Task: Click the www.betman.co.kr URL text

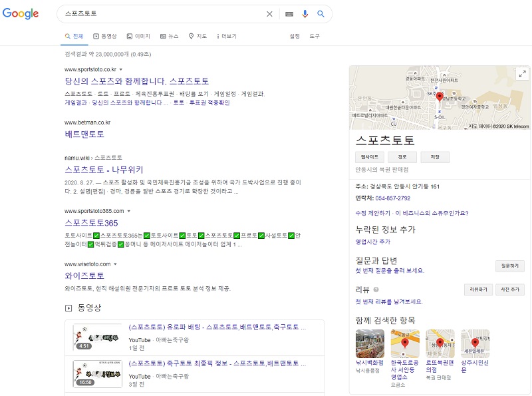Action: point(88,122)
